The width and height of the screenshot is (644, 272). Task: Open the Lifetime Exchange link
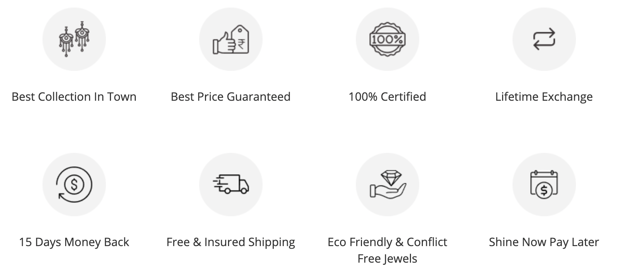(x=544, y=97)
